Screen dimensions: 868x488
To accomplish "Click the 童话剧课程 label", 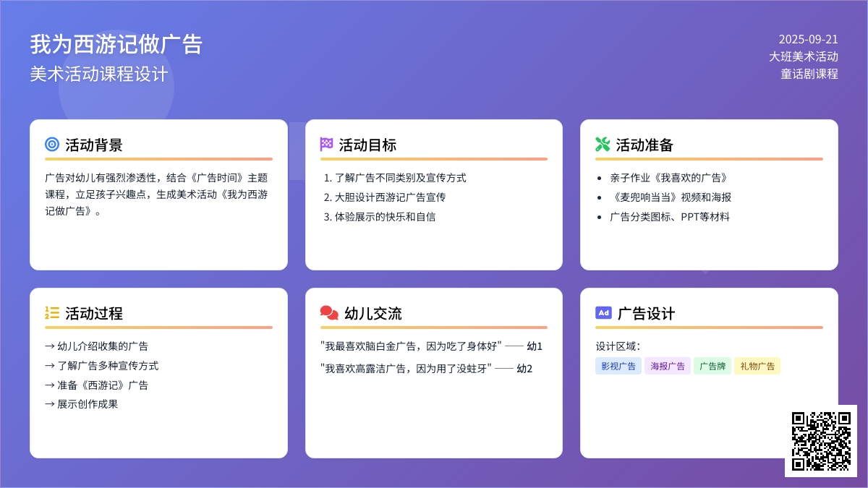I will (809, 74).
